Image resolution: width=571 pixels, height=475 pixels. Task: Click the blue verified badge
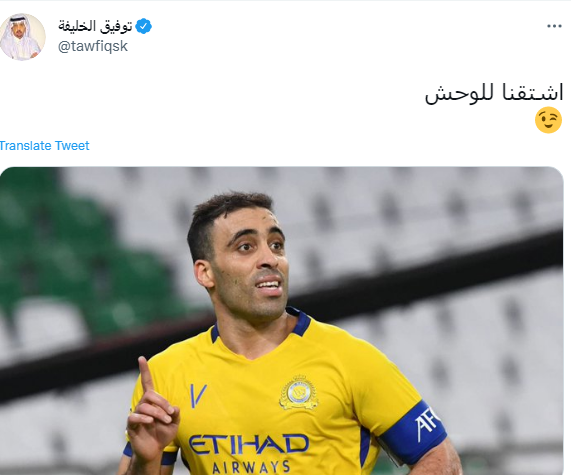[143, 26]
